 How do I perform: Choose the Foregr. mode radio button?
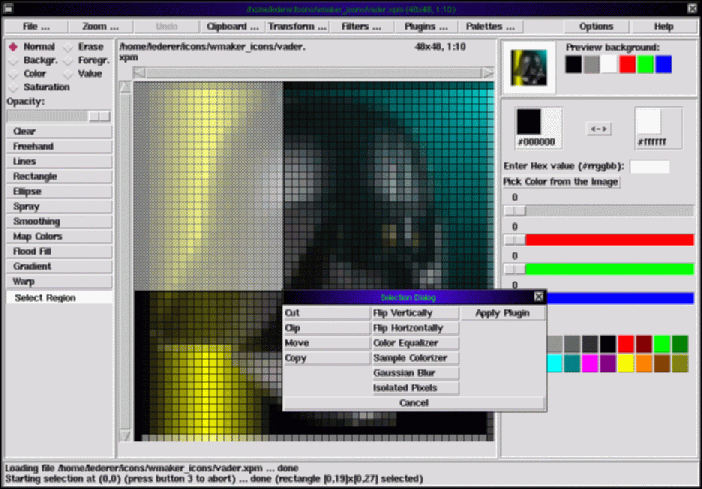pos(87,60)
